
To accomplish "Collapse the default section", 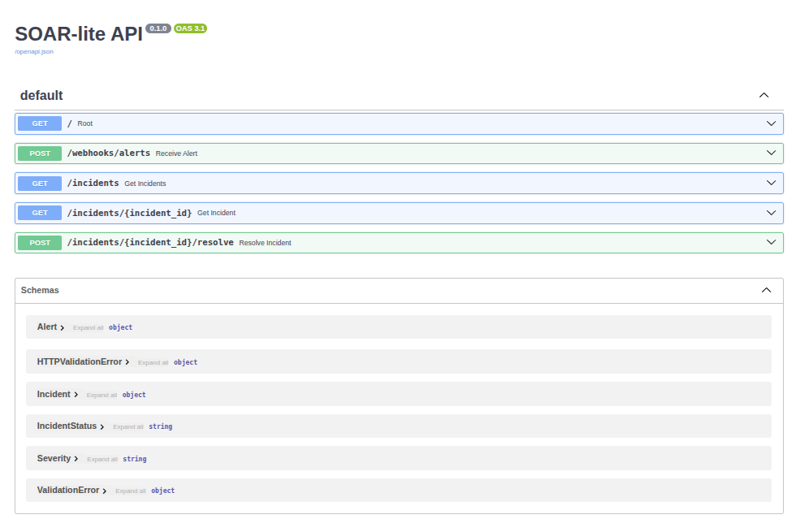I will tap(764, 95).
